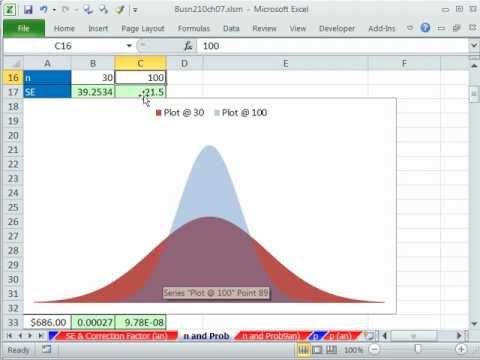Click cell B17 showing 39.2534
The width and height of the screenshot is (480, 360).
coord(93,92)
